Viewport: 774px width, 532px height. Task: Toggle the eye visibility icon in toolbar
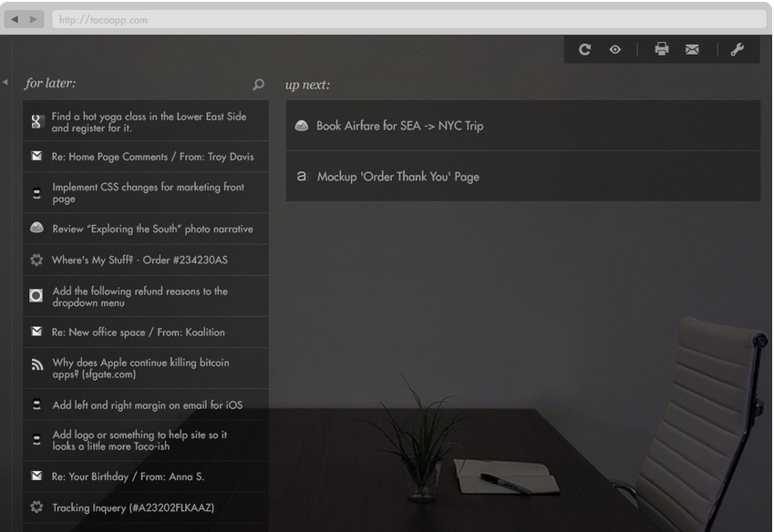tap(614, 49)
